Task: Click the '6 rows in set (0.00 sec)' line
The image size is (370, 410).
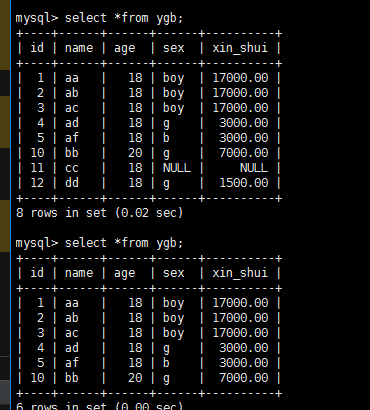Action: coord(100,406)
